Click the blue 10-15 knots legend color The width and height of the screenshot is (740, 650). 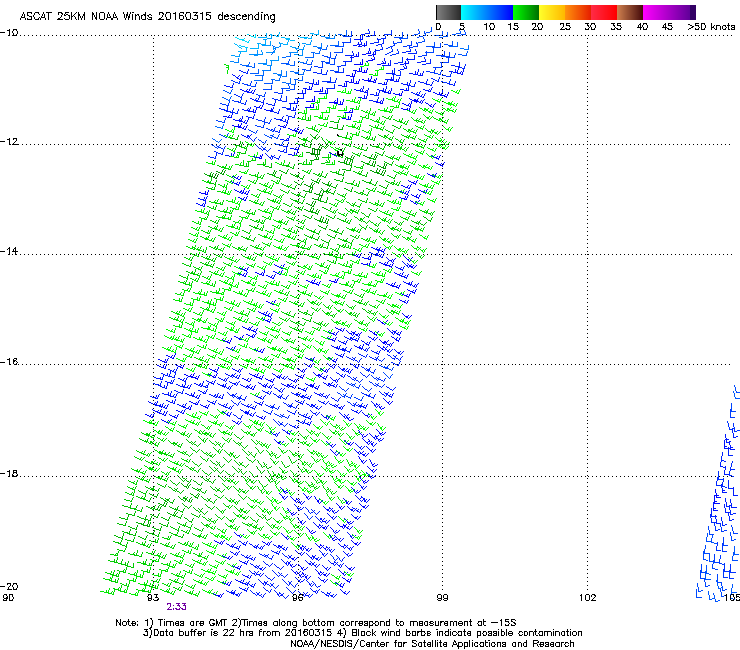click(x=500, y=12)
